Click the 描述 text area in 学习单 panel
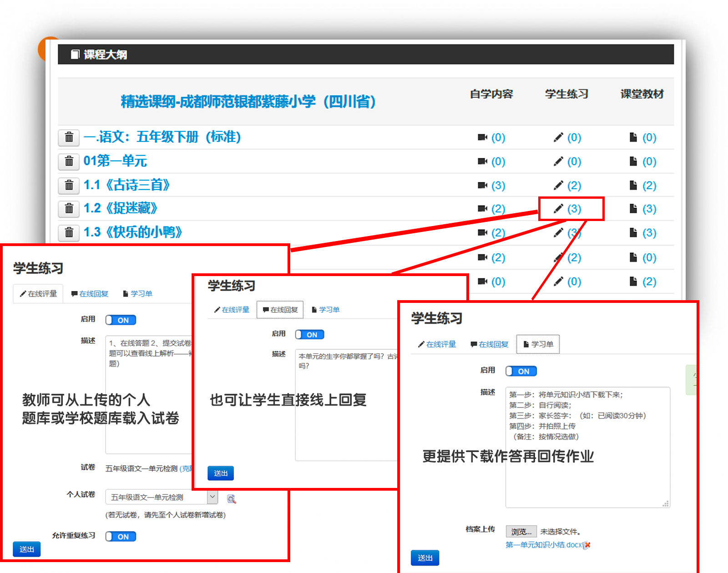Screen dimensions: 728x573 click(x=587, y=477)
